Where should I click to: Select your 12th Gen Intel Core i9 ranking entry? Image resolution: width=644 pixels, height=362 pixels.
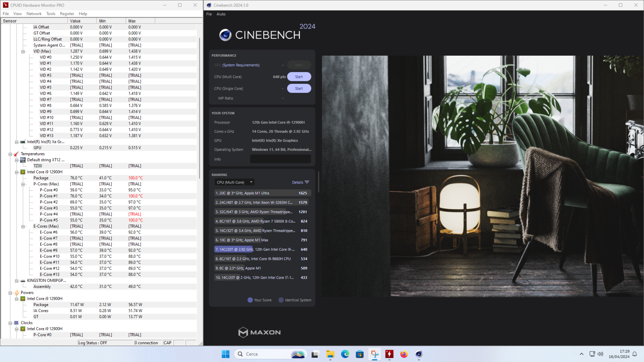click(x=262, y=249)
